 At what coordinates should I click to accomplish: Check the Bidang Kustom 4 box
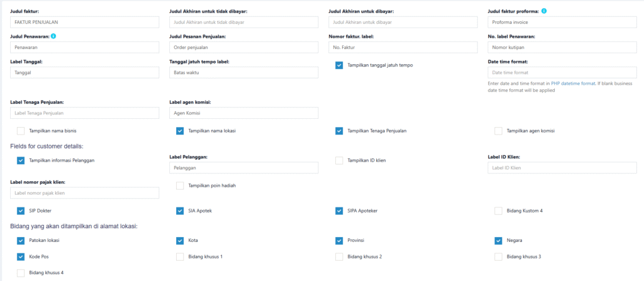[498, 211]
